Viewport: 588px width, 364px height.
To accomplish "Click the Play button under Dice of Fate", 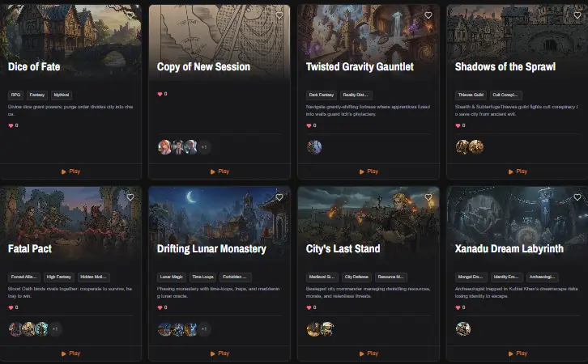I will coord(70,171).
